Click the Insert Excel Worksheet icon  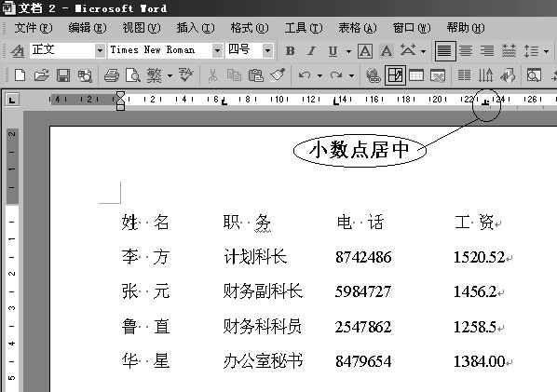point(438,75)
